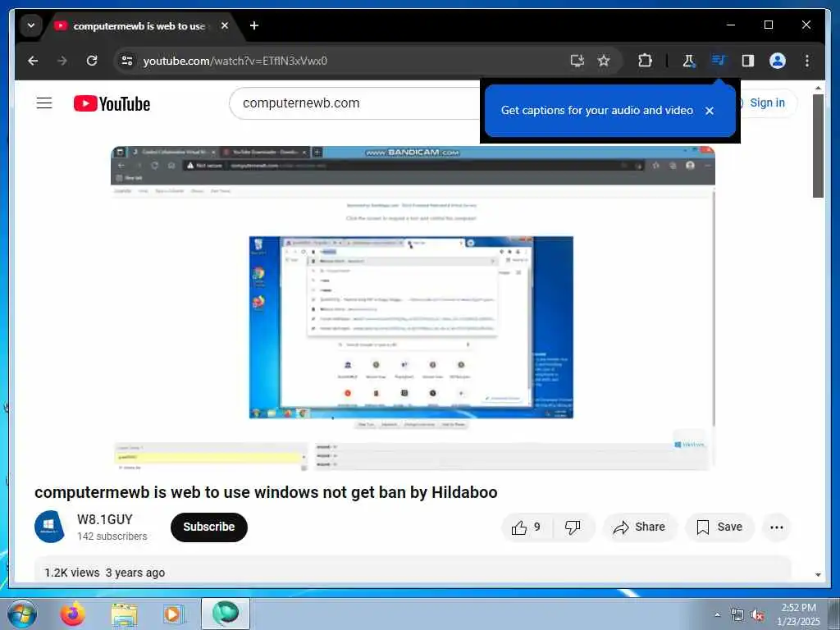This screenshot has height=630, width=840.
Task: Save the video to a playlist
Action: (719, 527)
